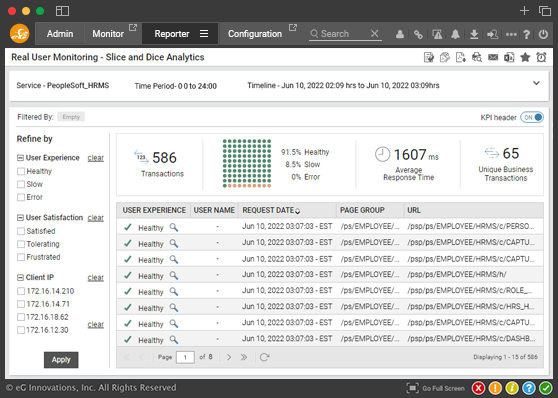Click the edit report icon
The width and height of the screenshot is (558, 398).
click(x=429, y=57)
